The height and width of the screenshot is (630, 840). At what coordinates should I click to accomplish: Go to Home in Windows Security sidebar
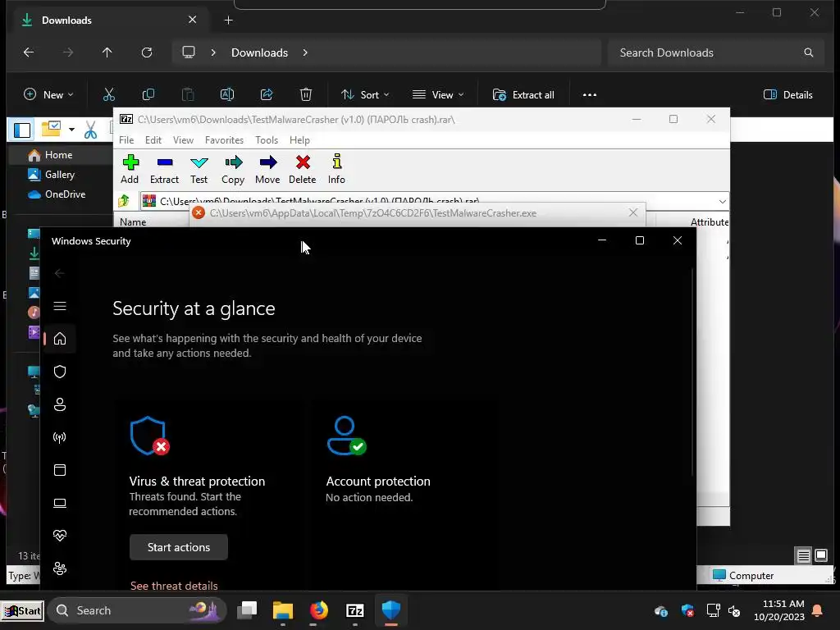(x=60, y=339)
